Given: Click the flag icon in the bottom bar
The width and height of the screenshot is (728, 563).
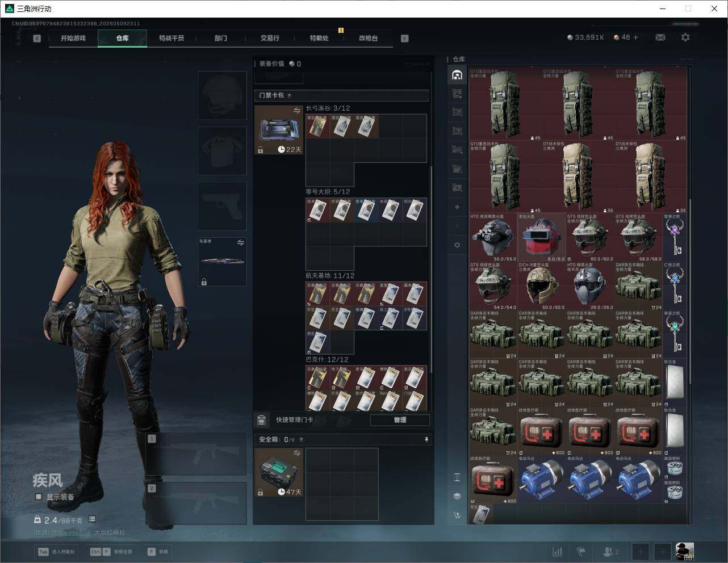Looking at the screenshot, I should click(581, 552).
